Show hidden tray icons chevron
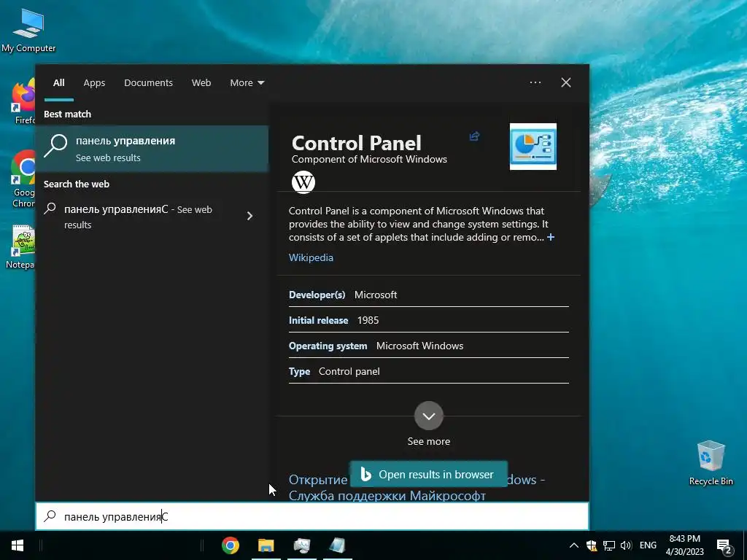The height and width of the screenshot is (560, 747). coord(574,545)
